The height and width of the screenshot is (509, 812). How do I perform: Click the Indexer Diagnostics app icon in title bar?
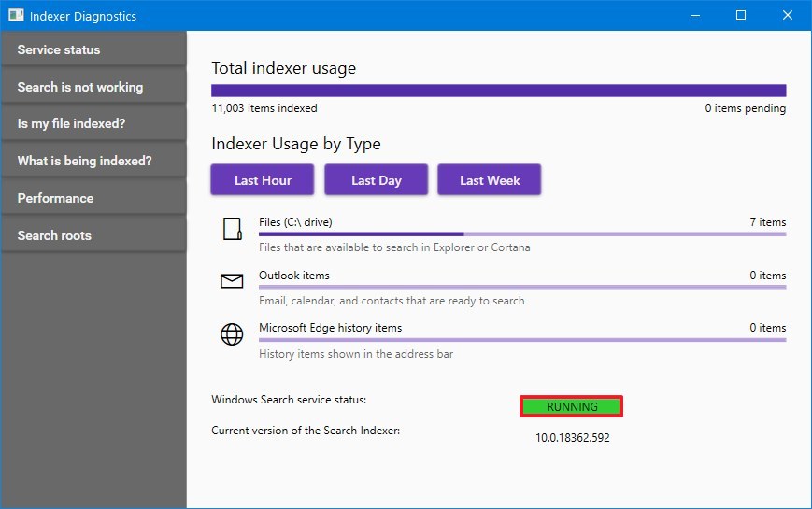coord(16,16)
